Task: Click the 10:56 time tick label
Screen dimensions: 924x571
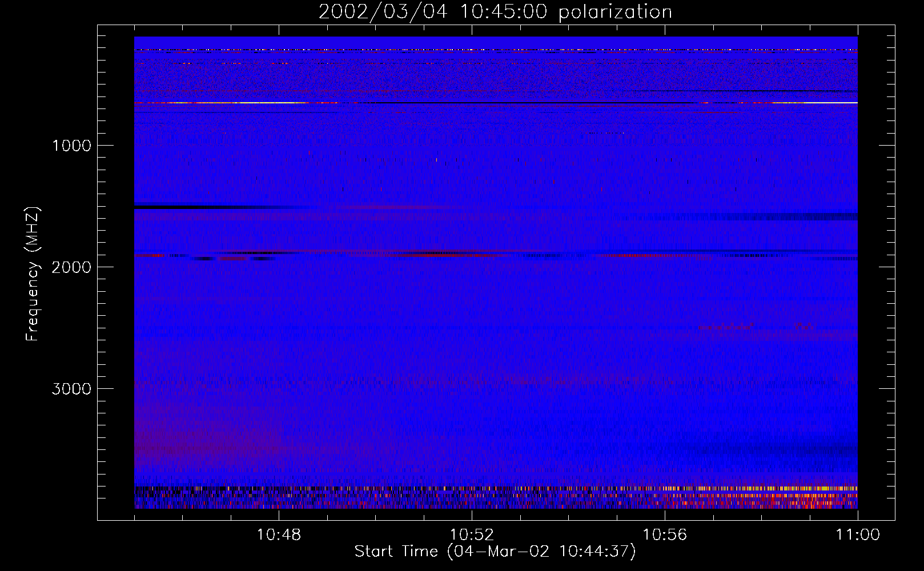Action: 665,535
